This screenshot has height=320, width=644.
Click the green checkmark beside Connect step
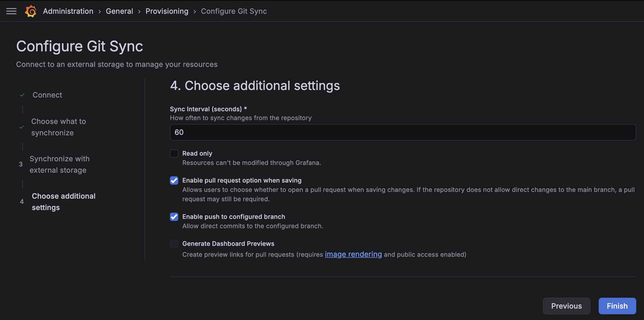[x=22, y=95]
